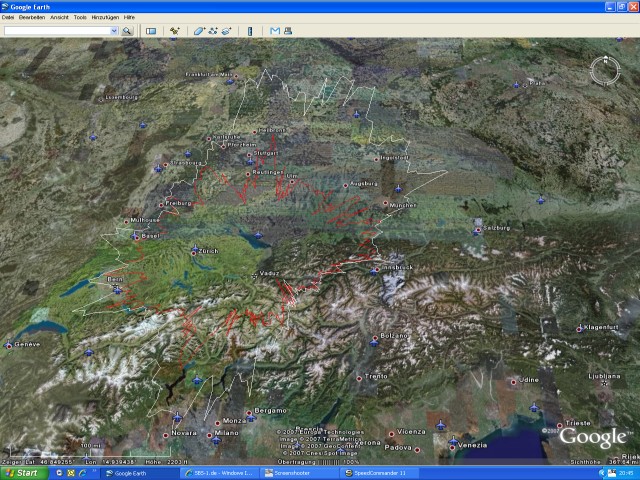Select the ruler measuring tool
The width and height of the screenshot is (640, 480).
tap(250, 31)
